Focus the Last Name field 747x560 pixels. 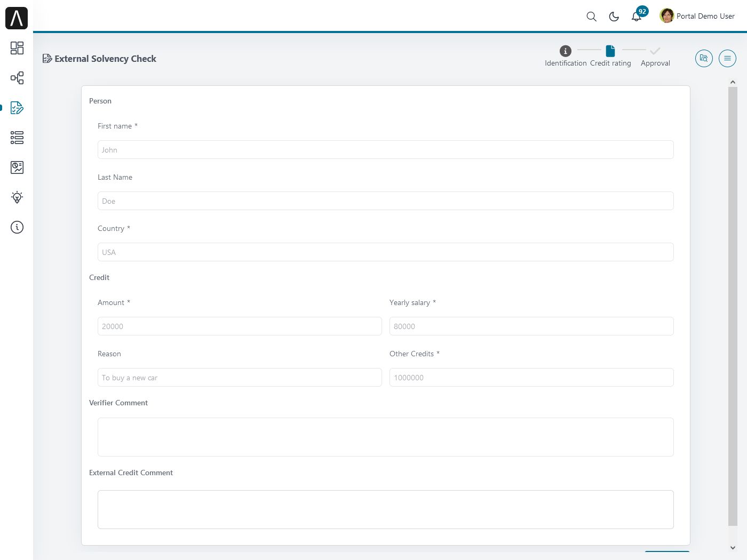[385, 201]
